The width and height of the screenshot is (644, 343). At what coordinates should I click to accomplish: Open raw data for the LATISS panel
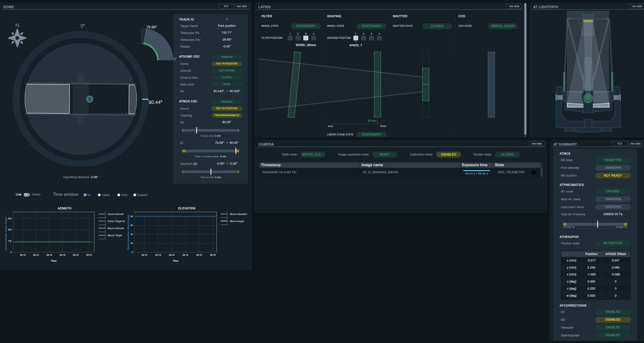pos(514,6)
